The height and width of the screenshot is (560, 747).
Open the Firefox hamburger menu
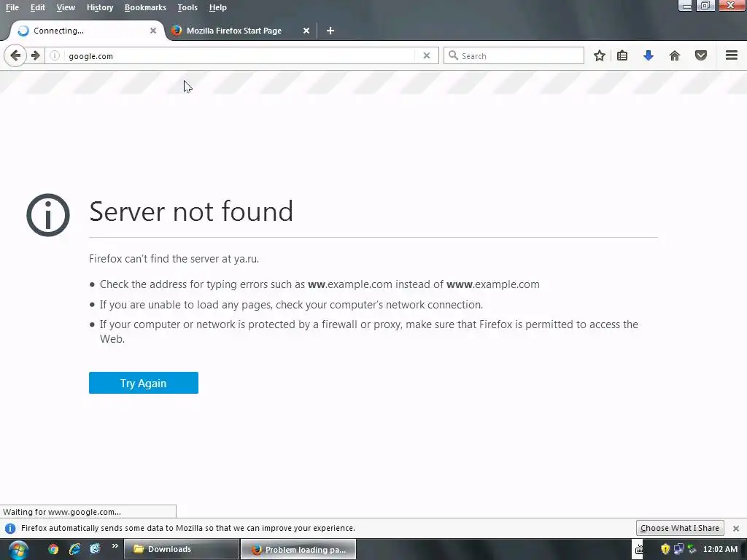coord(732,55)
